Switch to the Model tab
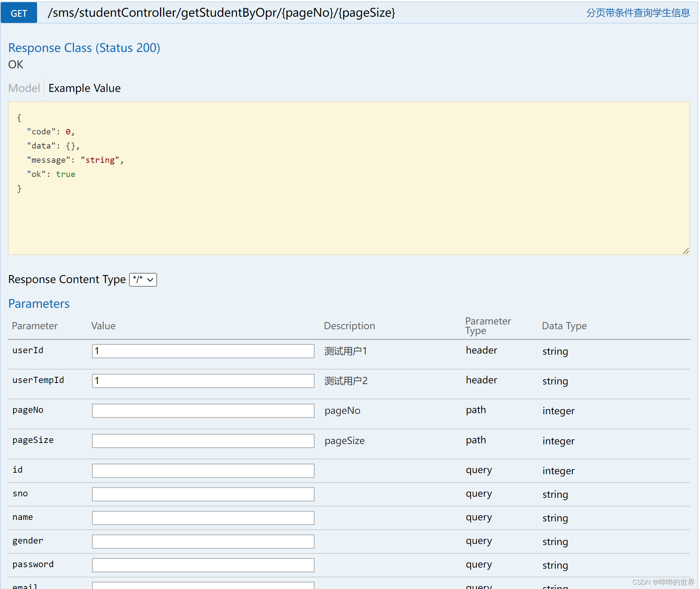Viewport: 700px width, 589px height. pyautogui.click(x=24, y=88)
